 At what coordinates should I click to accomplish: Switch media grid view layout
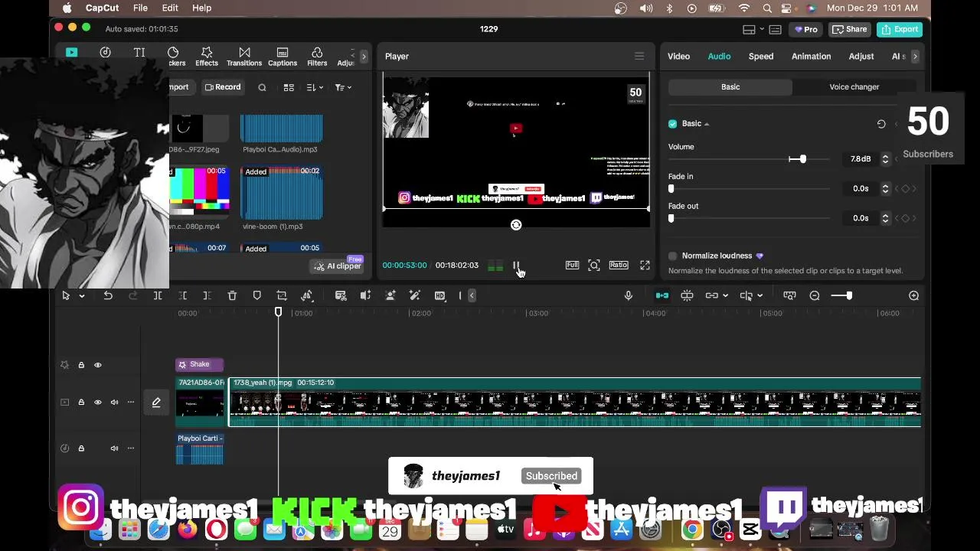289,87
